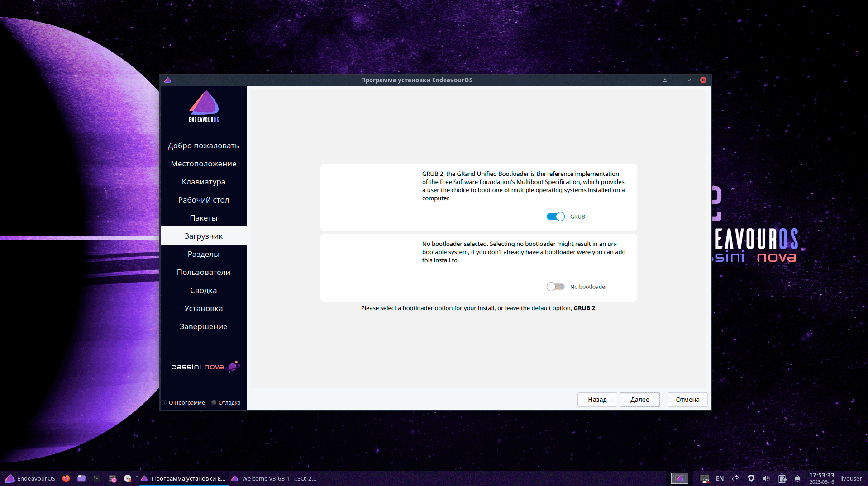Screen dimensions: 868x486
Task: Open the liveuser session menu
Action: [851, 478]
